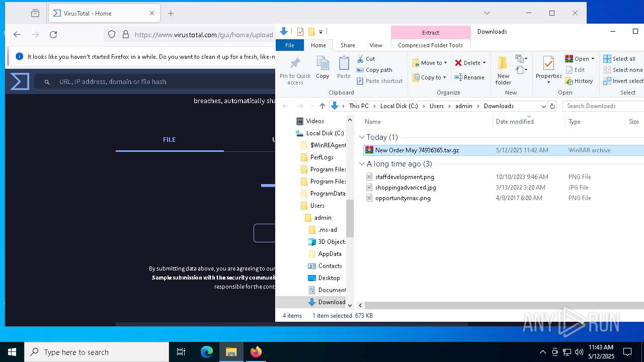
Task: Click Users in the address breadcrumb
Action: click(437, 106)
